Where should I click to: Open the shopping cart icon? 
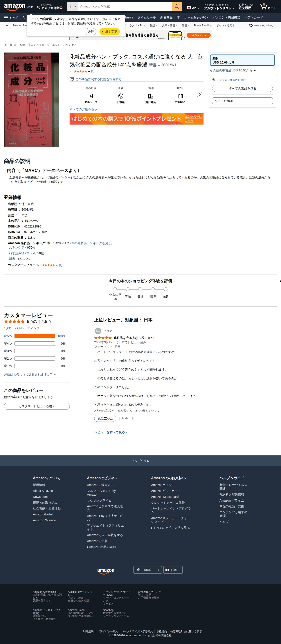[x=268, y=7]
